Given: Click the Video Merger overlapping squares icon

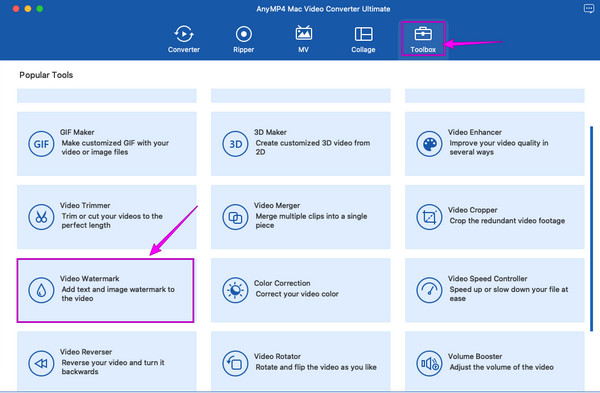Looking at the screenshot, I should point(235,217).
